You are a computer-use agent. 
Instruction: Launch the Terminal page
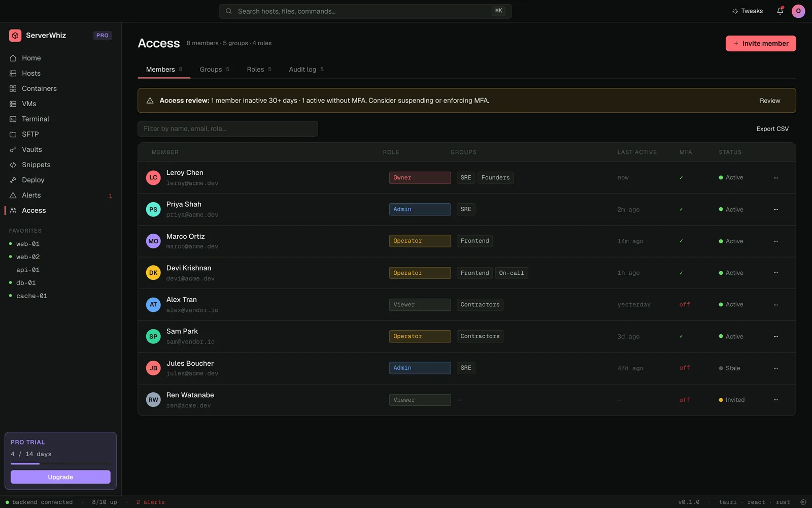(61, 119)
